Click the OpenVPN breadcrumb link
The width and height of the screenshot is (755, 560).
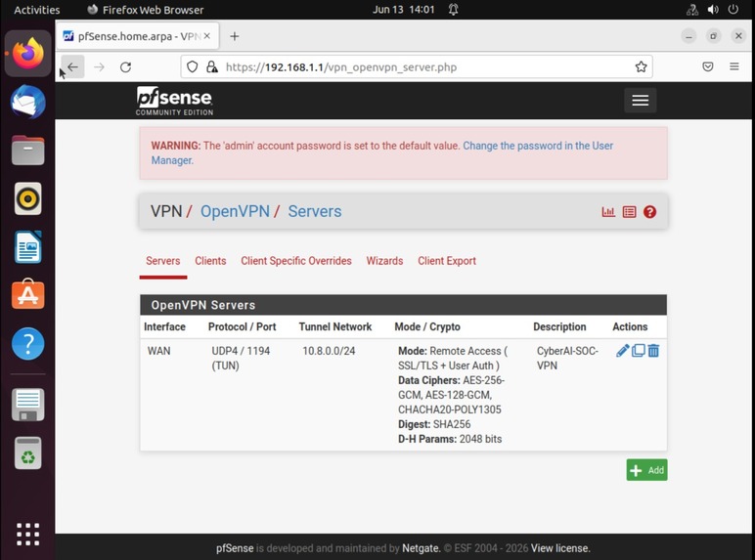235,211
